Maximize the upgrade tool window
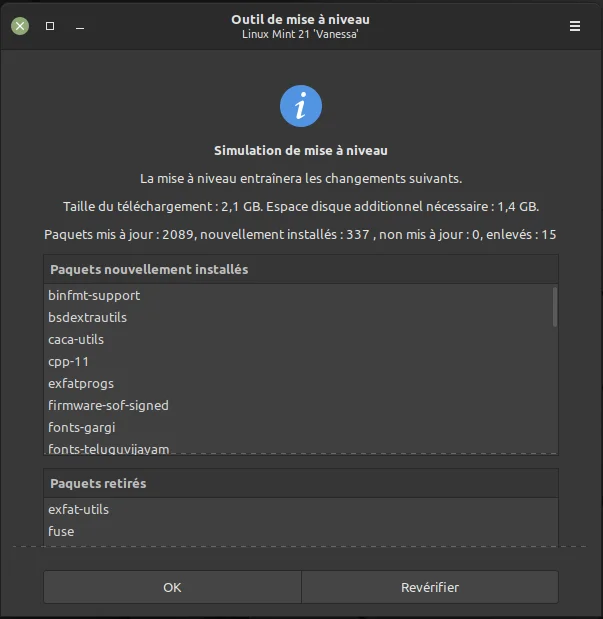This screenshot has width=603, height=619. pos(50,26)
